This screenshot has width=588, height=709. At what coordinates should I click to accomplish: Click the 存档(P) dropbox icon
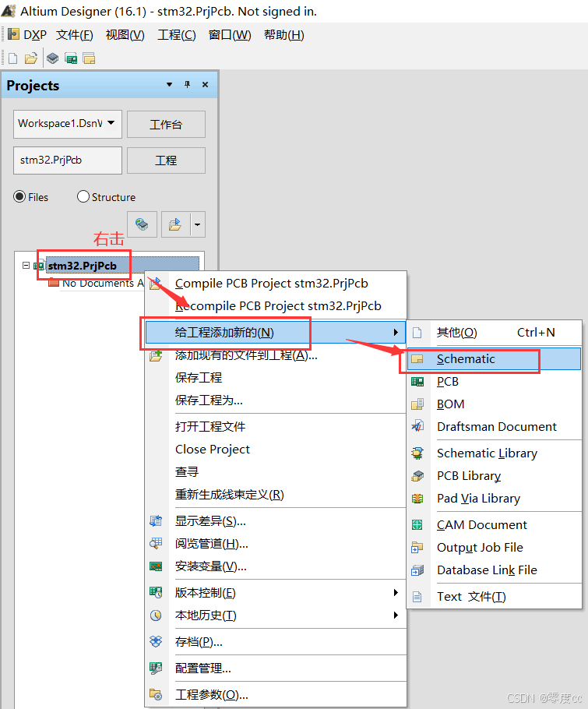156,642
